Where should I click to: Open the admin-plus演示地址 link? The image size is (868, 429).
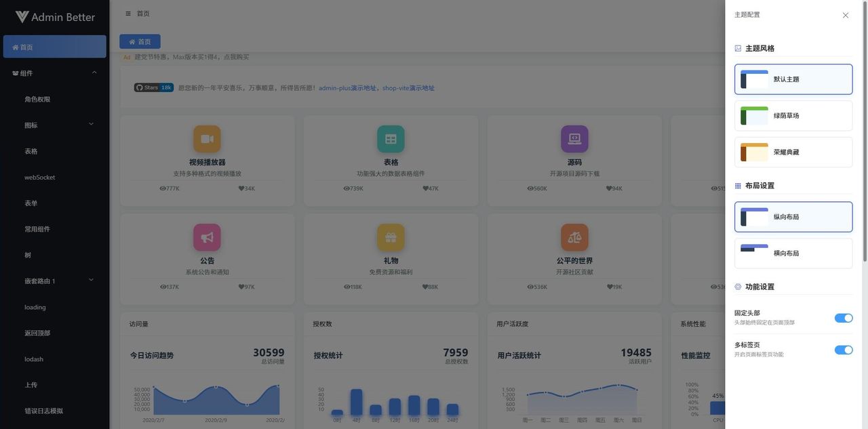pyautogui.click(x=347, y=86)
